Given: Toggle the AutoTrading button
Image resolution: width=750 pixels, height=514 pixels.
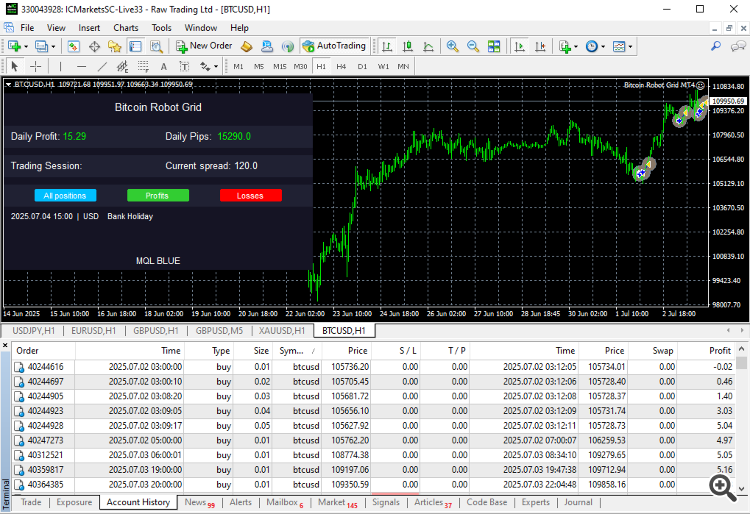Looking at the screenshot, I should [334, 46].
